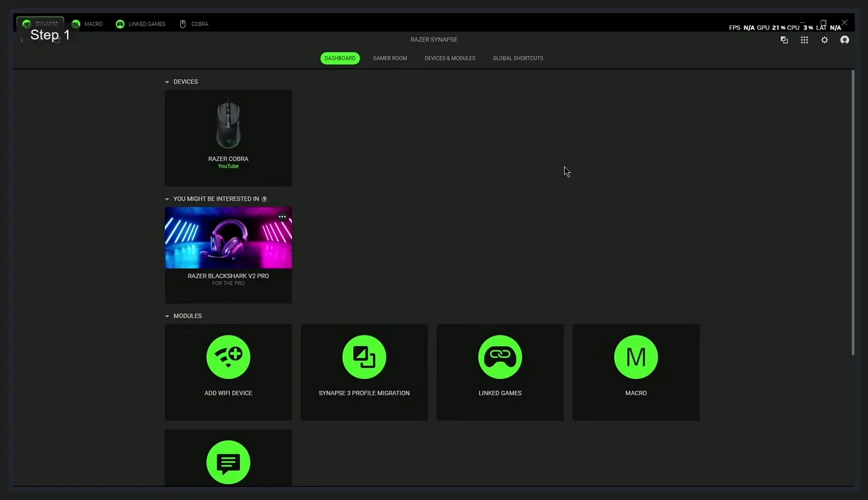Click the back arrow next to Step 1
Screen dimensions: 868x500
22,39
